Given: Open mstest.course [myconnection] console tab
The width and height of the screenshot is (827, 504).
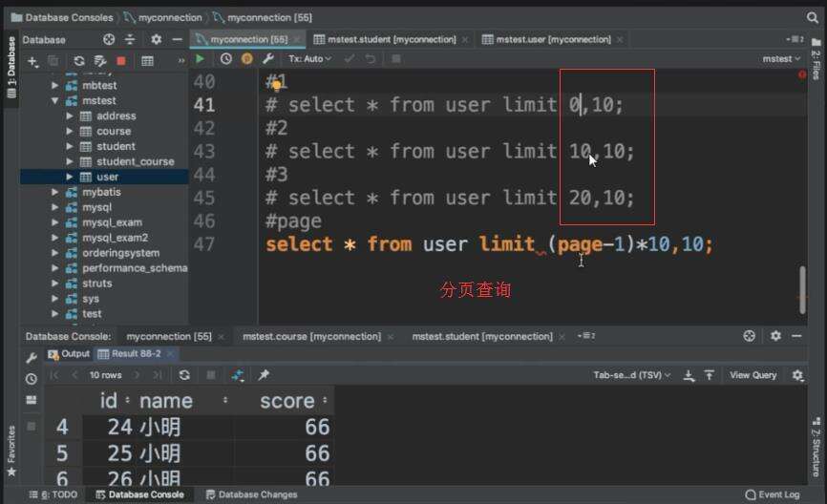Looking at the screenshot, I should 311,336.
